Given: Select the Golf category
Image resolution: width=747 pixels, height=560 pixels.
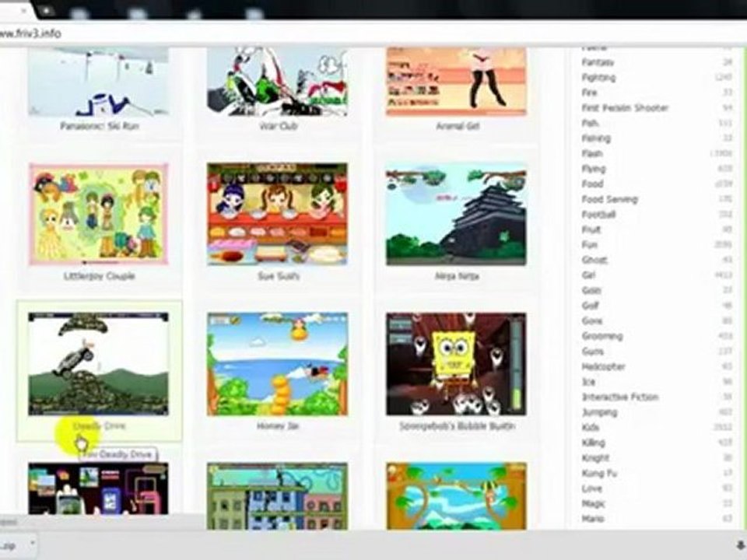Looking at the screenshot, I should pyautogui.click(x=591, y=305).
